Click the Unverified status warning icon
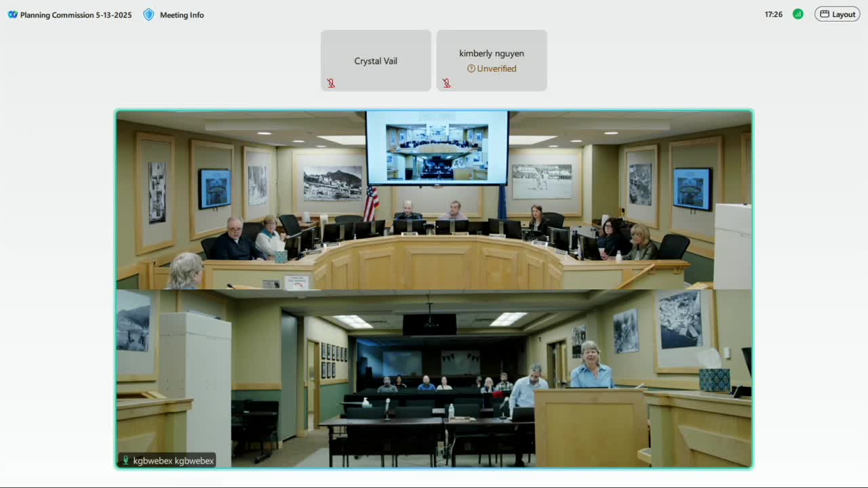 (x=471, y=68)
